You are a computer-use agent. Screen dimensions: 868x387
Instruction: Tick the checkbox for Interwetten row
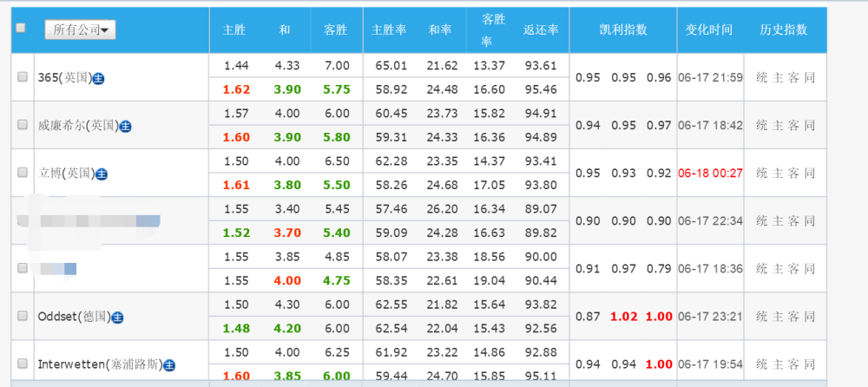tap(23, 364)
